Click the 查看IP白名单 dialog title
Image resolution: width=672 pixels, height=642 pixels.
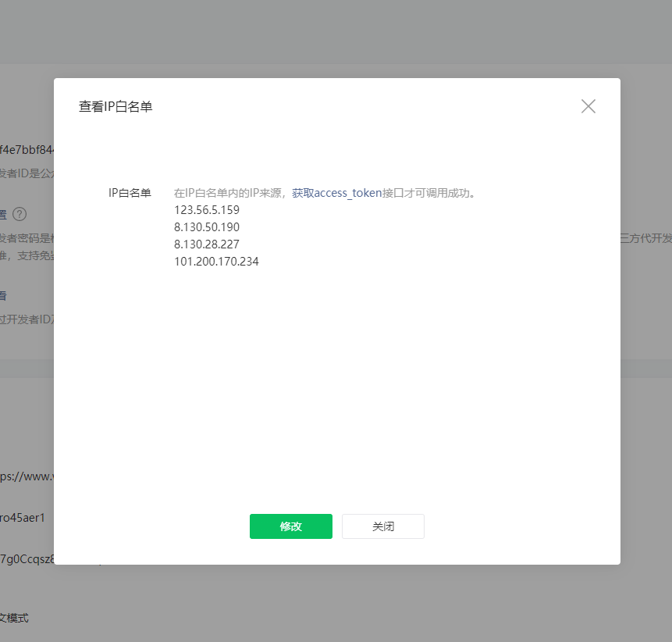click(x=116, y=107)
